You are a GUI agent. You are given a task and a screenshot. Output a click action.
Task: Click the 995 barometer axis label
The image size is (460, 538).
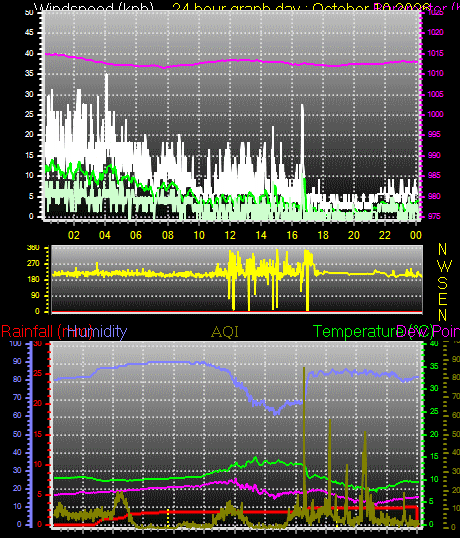[434, 134]
